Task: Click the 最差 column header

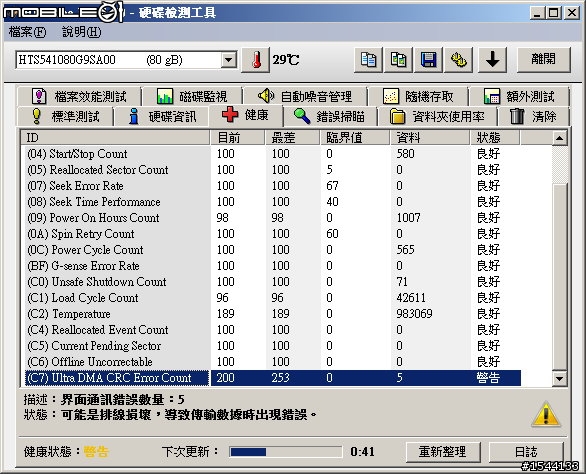Action: click(x=293, y=138)
